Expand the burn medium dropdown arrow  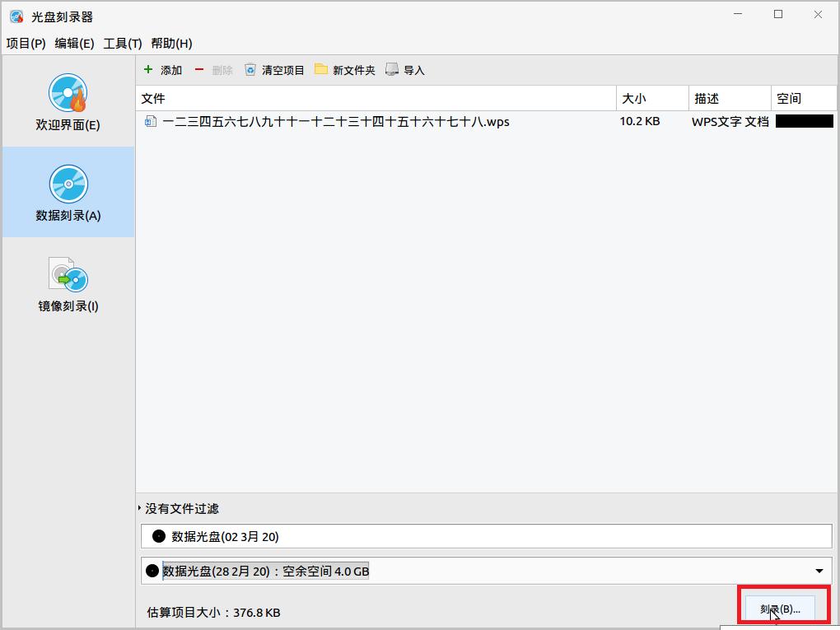(x=820, y=570)
